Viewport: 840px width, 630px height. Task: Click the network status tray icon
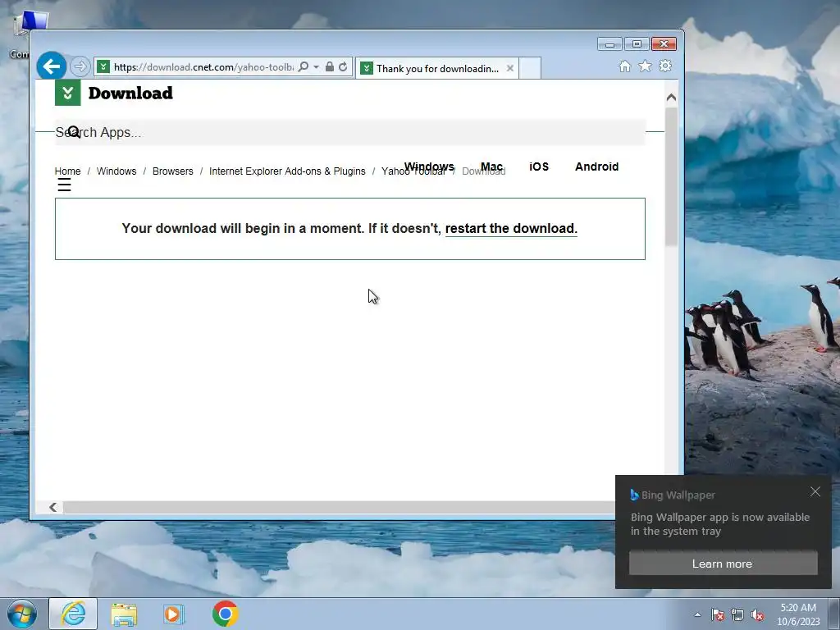pos(737,614)
